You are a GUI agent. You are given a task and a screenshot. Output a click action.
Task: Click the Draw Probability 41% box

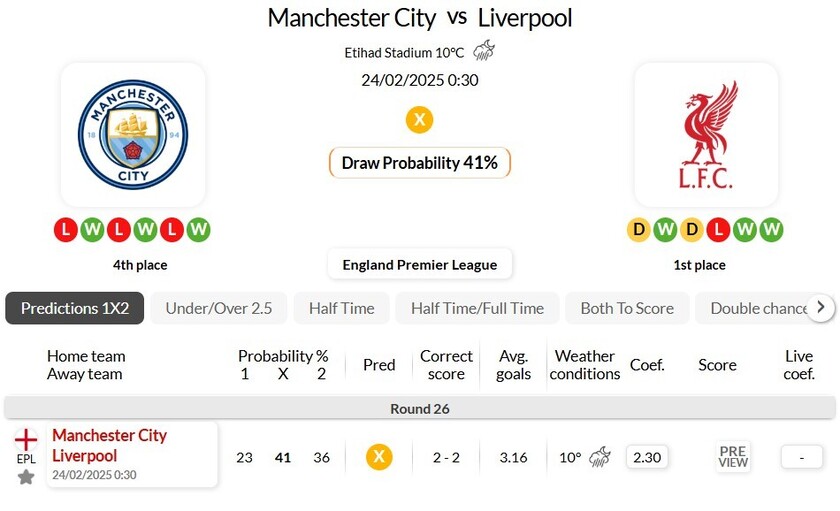click(x=420, y=163)
